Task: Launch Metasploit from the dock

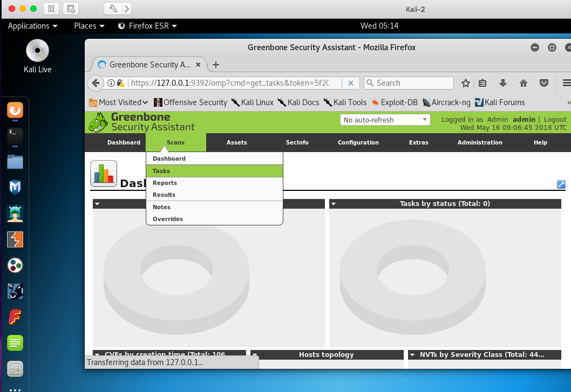Action: [x=15, y=188]
